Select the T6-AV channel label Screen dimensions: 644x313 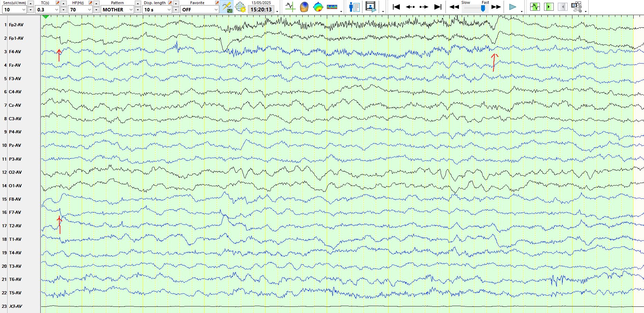tap(15, 279)
